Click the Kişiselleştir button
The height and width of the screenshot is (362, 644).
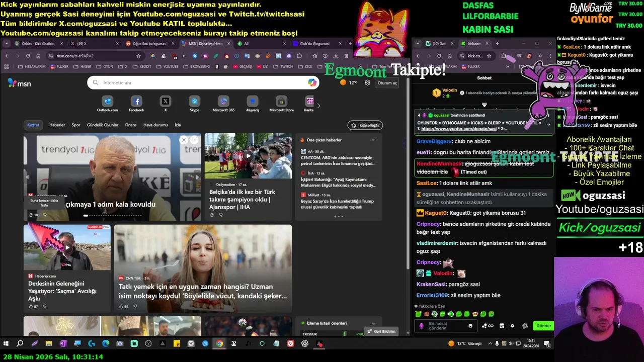click(x=365, y=125)
